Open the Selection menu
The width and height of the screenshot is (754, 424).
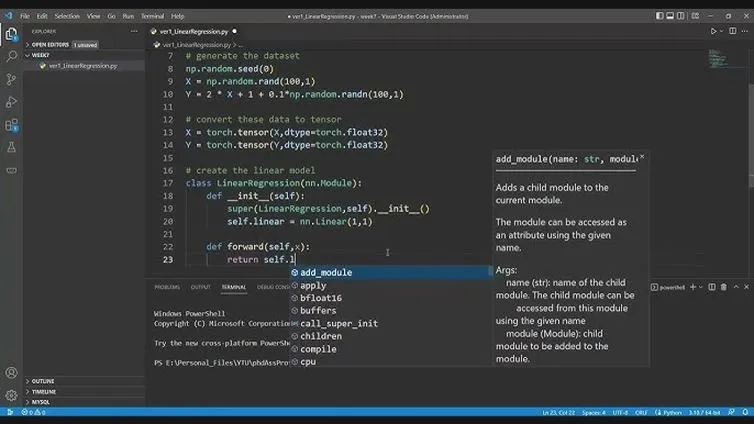67,16
